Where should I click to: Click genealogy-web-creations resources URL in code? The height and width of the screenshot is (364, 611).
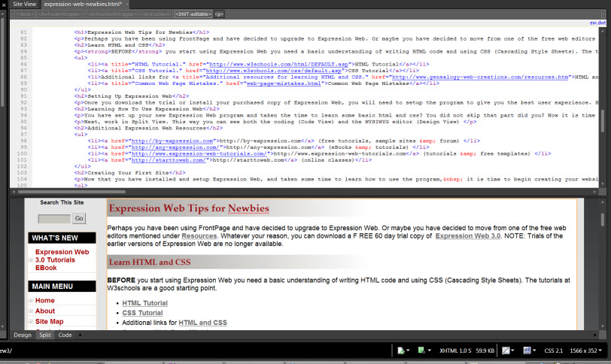click(x=479, y=77)
